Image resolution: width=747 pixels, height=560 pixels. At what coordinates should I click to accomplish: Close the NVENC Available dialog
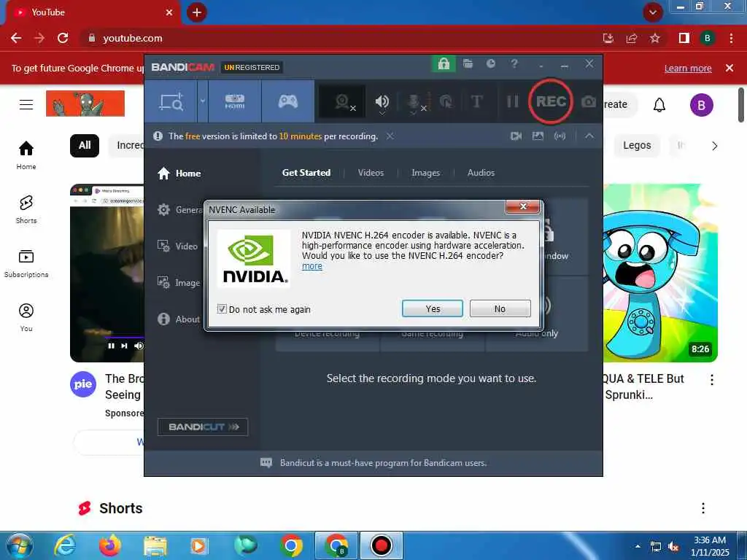(x=522, y=206)
